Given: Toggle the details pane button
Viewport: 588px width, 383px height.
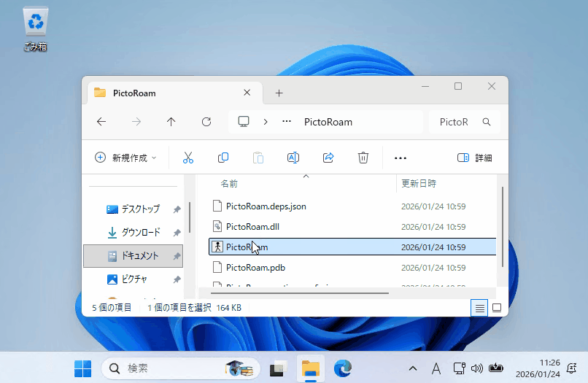Looking at the screenshot, I should 474,158.
